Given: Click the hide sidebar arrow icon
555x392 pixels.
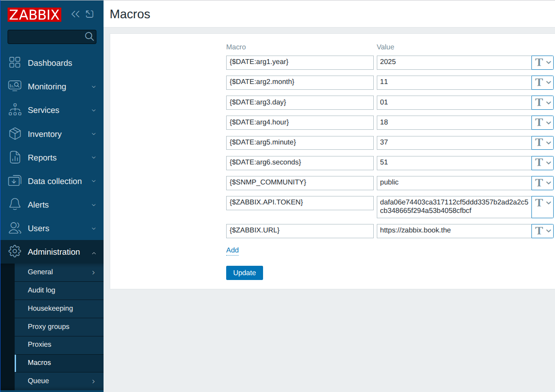Looking at the screenshot, I should click(x=90, y=14).
